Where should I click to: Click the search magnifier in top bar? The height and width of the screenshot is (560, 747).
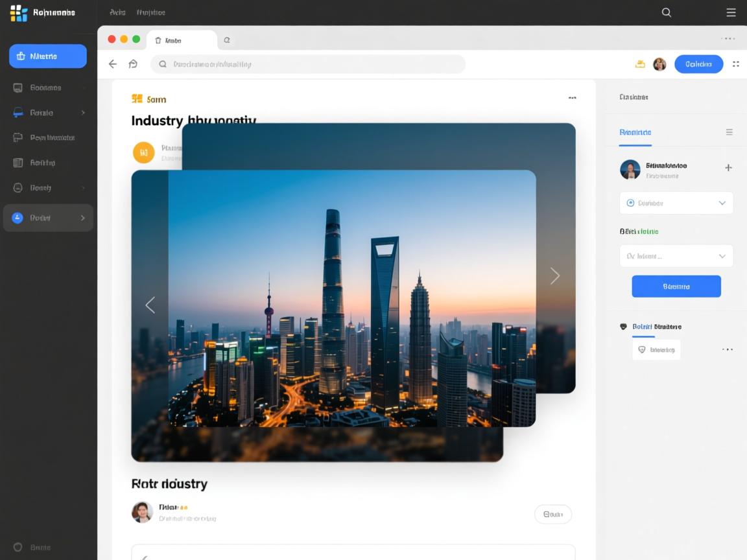click(666, 12)
